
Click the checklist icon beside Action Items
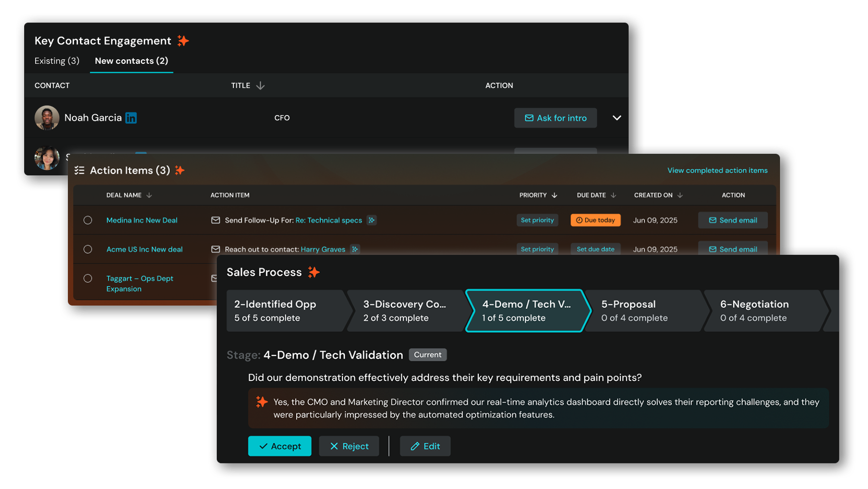click(79, 170)
